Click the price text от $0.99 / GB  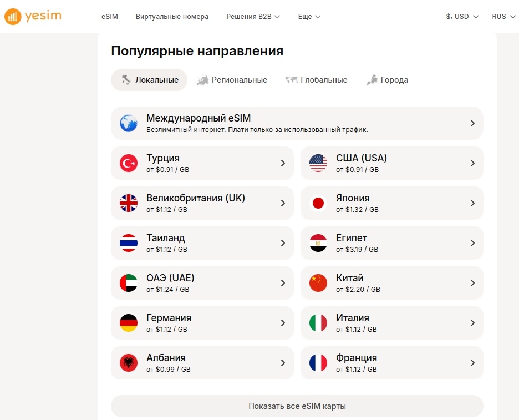click(x=169, y=370)
